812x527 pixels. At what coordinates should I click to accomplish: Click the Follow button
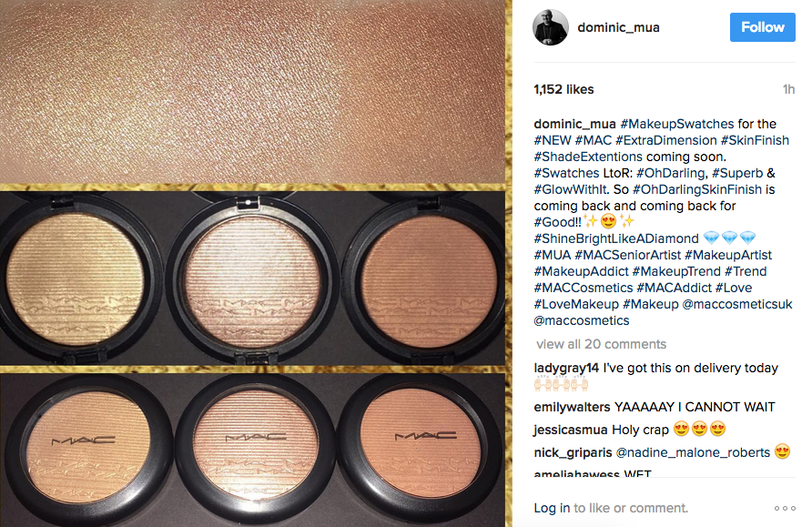tap(762, 27)
